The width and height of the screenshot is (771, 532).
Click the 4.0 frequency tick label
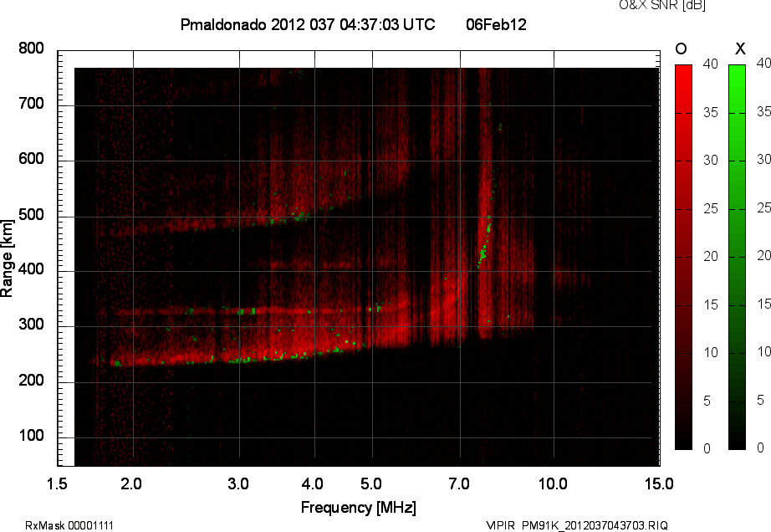click(312, 483)
